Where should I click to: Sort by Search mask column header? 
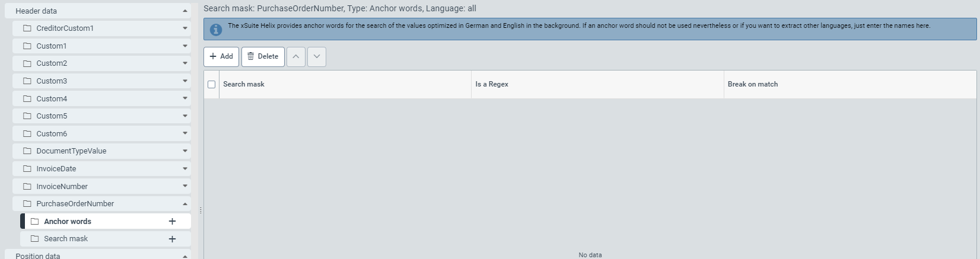(x=345, y=84)
